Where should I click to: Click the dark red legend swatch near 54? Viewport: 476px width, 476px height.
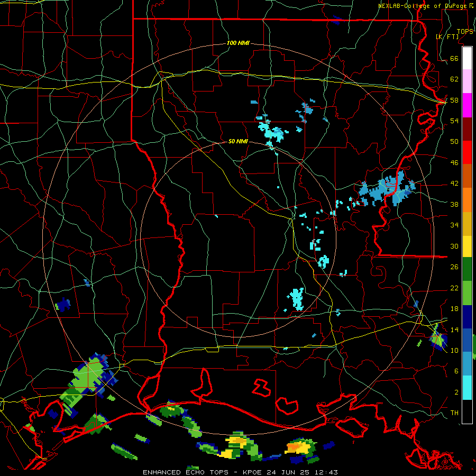tap(467, 129)
